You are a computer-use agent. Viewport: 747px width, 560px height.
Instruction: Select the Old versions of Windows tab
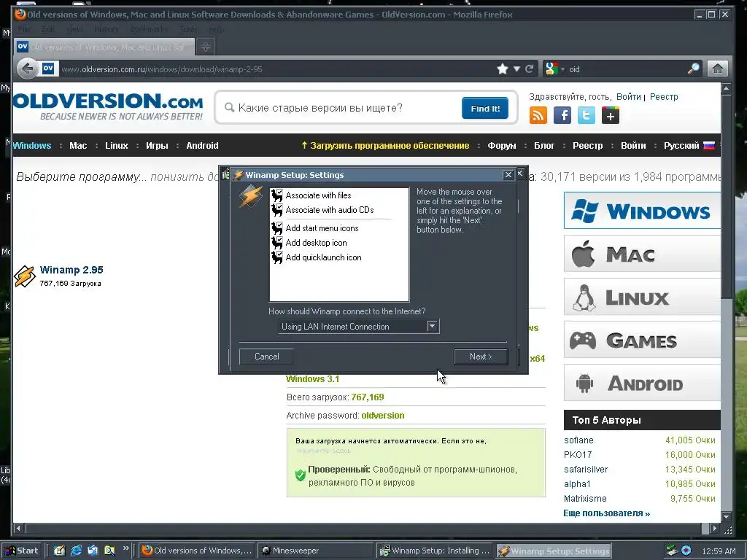[104, 47]
